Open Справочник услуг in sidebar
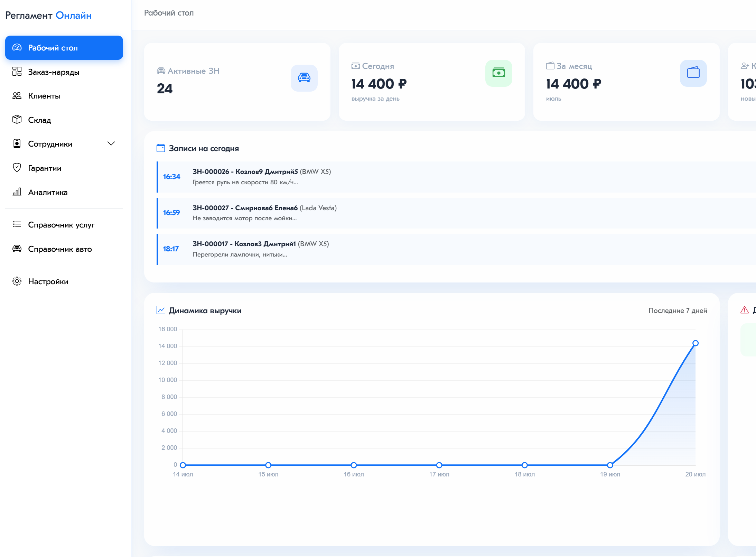 point(64,224)
